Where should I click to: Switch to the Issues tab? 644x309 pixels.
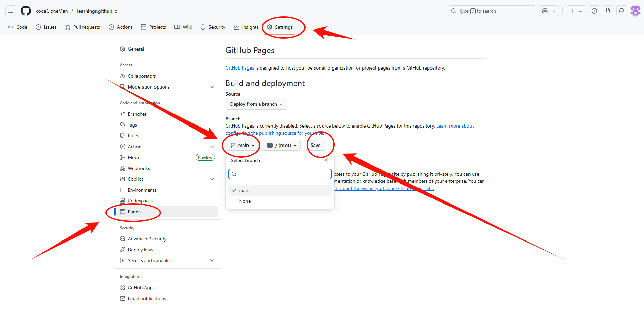(x=46, y=27)
